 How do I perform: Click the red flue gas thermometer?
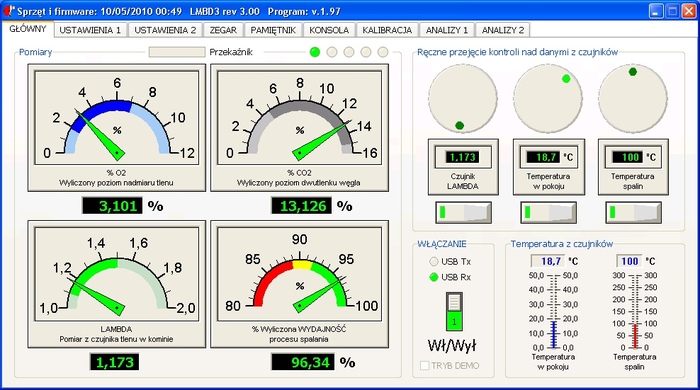coord(635,311)
